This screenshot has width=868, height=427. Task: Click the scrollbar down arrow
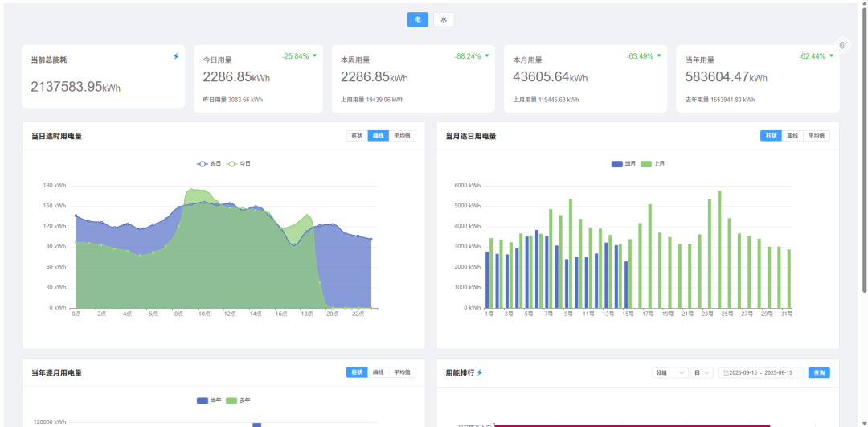tap(864, 424)
